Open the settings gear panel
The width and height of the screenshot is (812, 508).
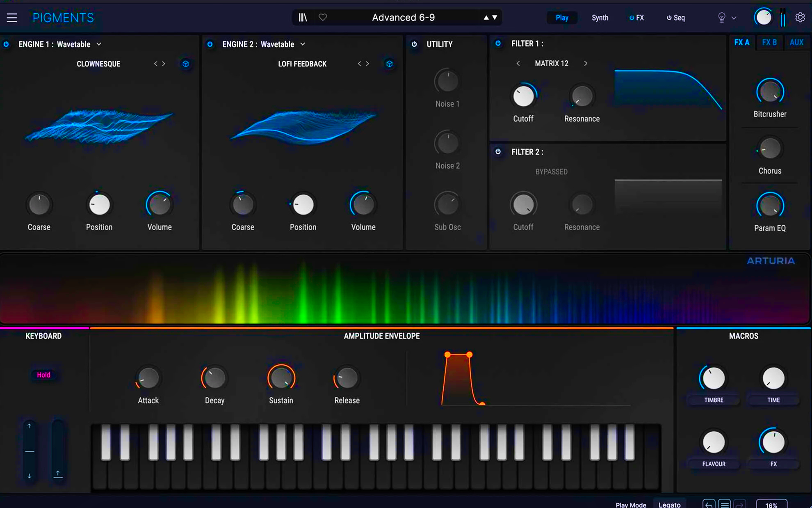click(x=800, y=17)
